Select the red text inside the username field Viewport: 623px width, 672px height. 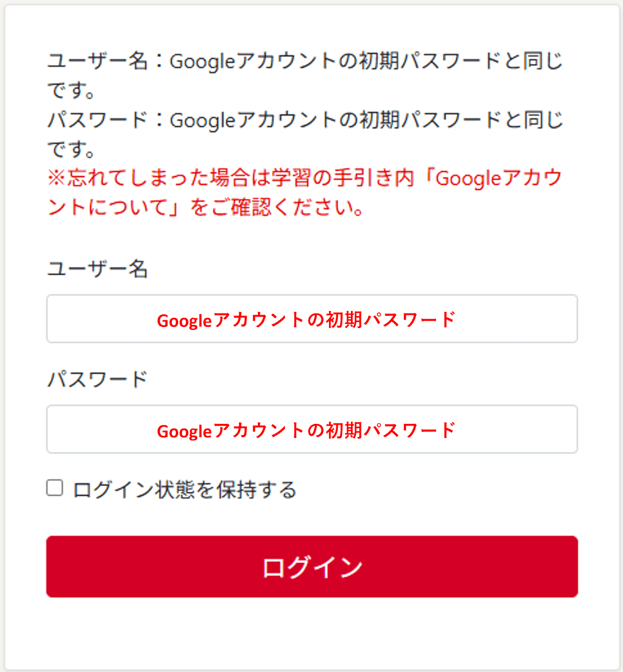(306, 320)
